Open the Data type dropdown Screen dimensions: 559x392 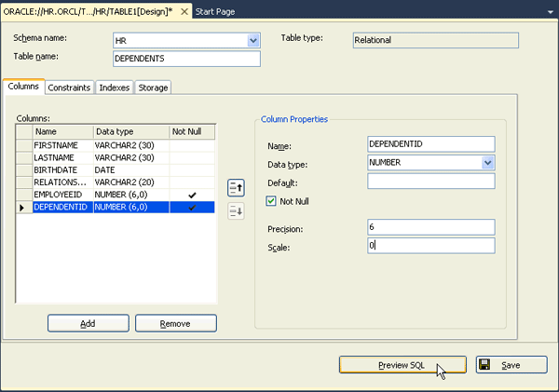coord(487,163)
